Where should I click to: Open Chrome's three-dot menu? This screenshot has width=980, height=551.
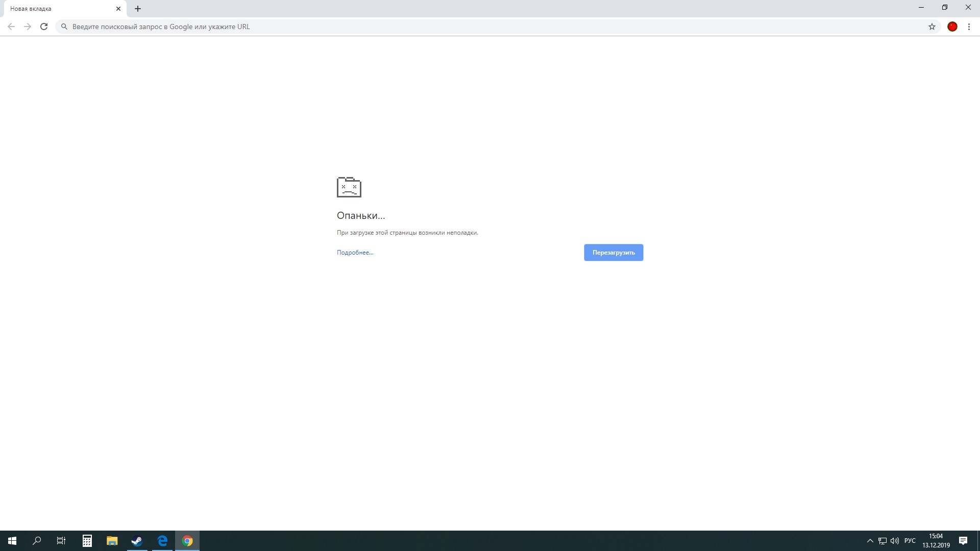969,27
